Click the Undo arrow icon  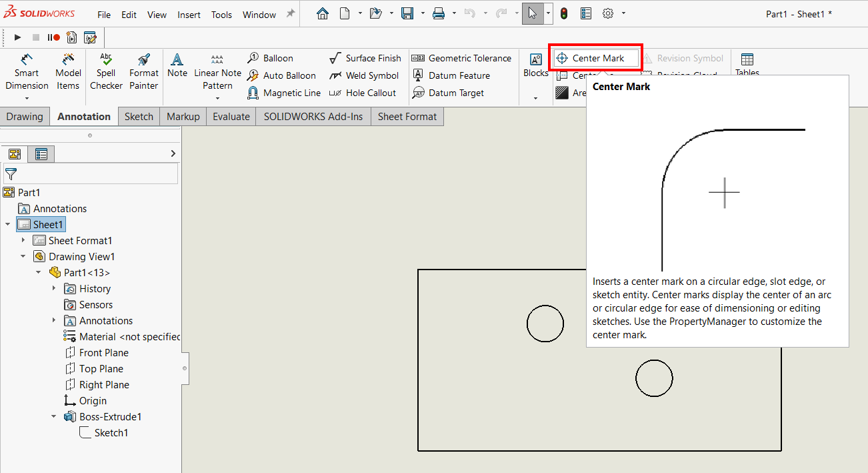click(x=470, y=13)
